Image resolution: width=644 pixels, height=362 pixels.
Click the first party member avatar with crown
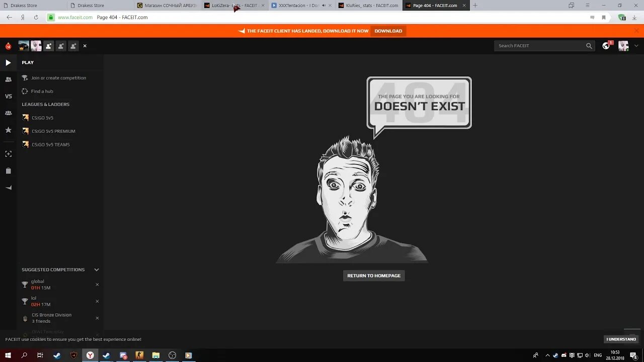tap(24, 46)
